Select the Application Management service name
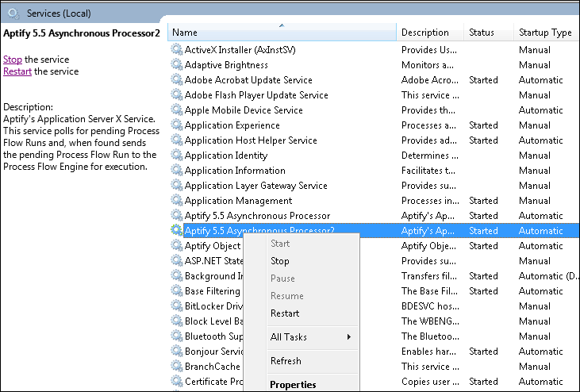This screenshot has width=580, height=392. click(x=238, y=201)
